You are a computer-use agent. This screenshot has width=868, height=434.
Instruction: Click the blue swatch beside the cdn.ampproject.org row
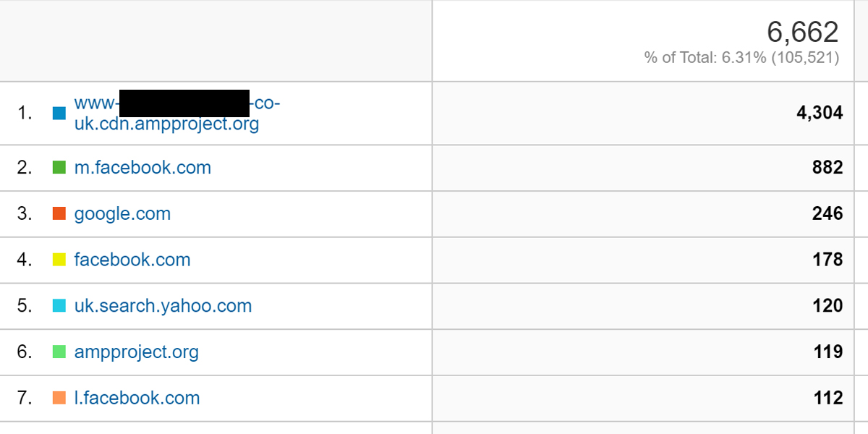tap(59, 114)
